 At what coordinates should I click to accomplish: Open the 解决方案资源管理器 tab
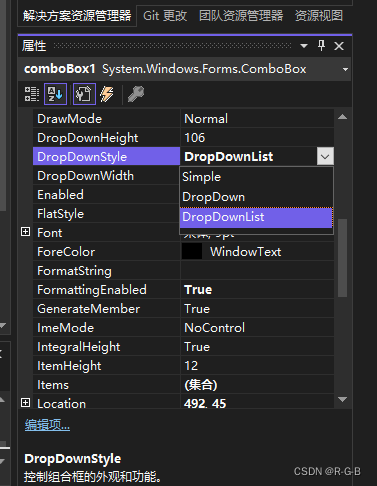click(x=77, y=16)
